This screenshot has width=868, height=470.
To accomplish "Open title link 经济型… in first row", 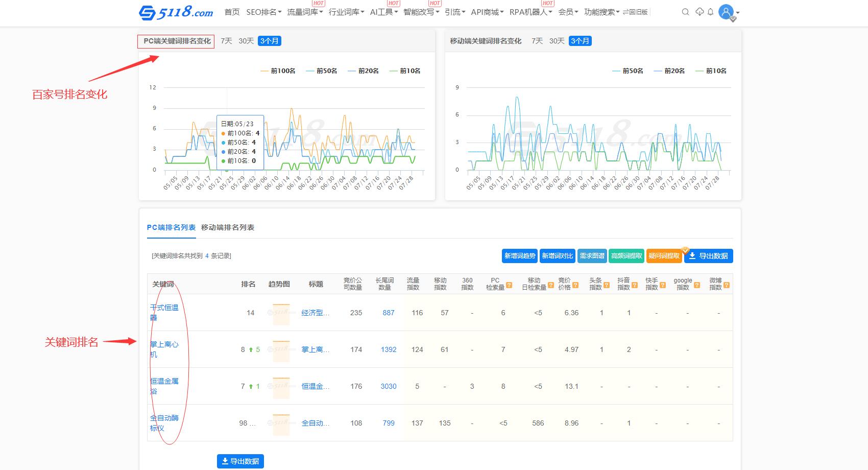I will click(316, 313).
